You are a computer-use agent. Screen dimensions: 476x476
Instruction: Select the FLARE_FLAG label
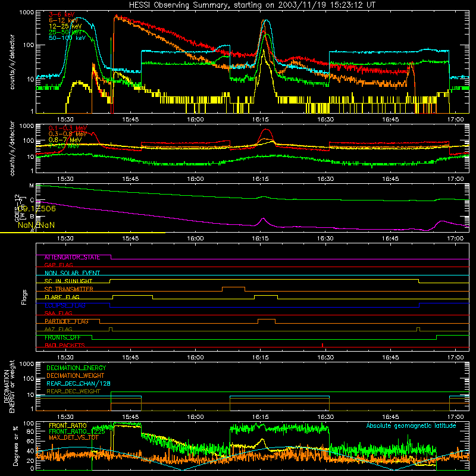(62, 297)
